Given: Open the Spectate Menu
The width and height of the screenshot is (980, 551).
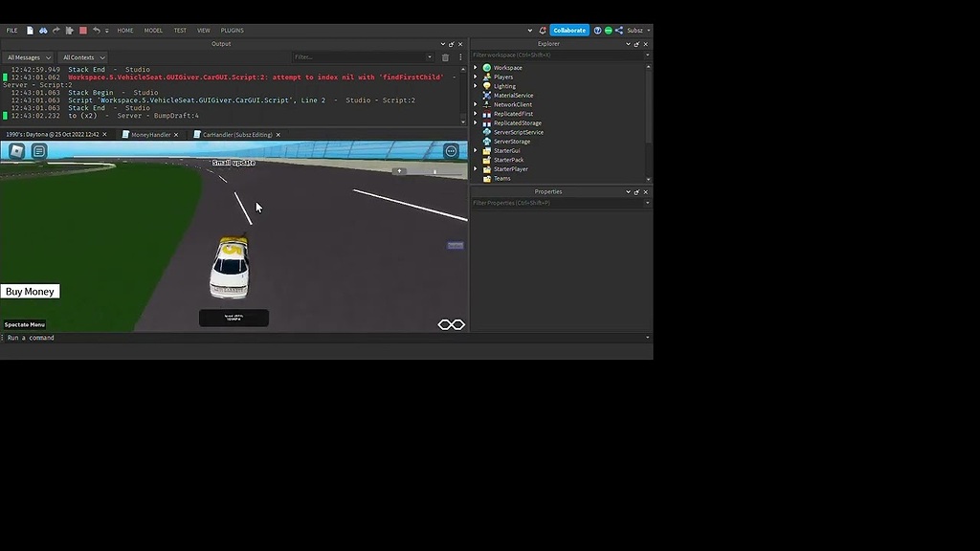Looking at the screenshot, I should [x=23, y=324].
